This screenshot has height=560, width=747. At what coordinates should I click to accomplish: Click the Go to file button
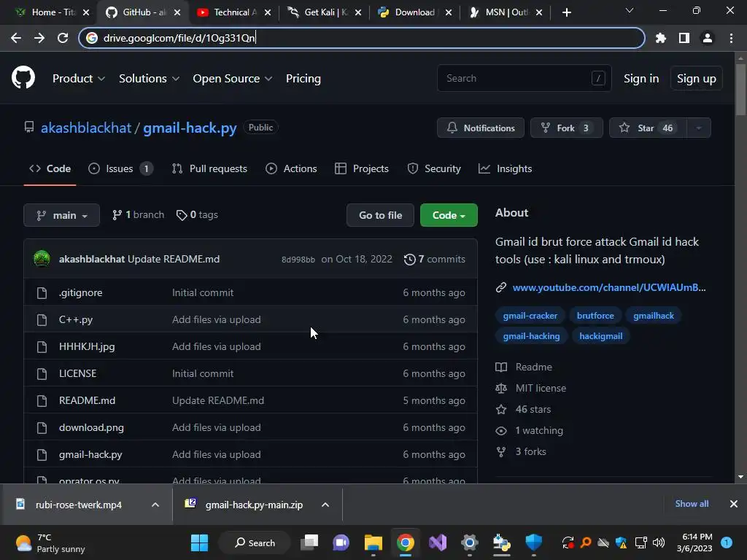(380, 215)
